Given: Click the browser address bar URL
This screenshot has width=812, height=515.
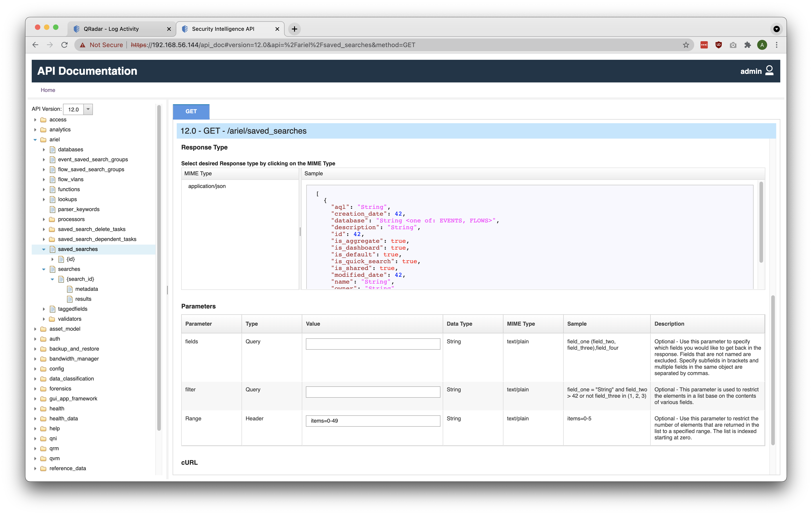Looking at the screenshot, I should pos(273,45).
